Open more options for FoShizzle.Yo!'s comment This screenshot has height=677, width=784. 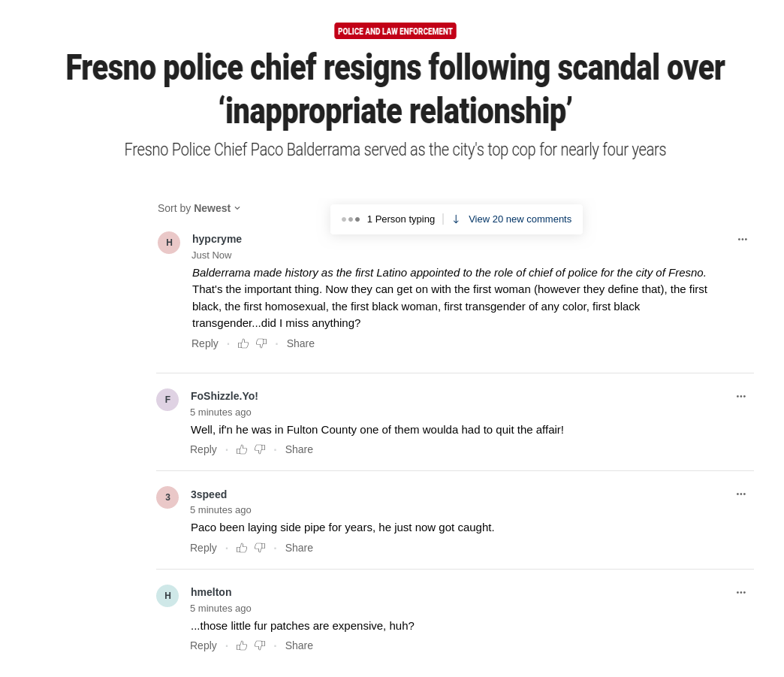[x=741, y=396]
